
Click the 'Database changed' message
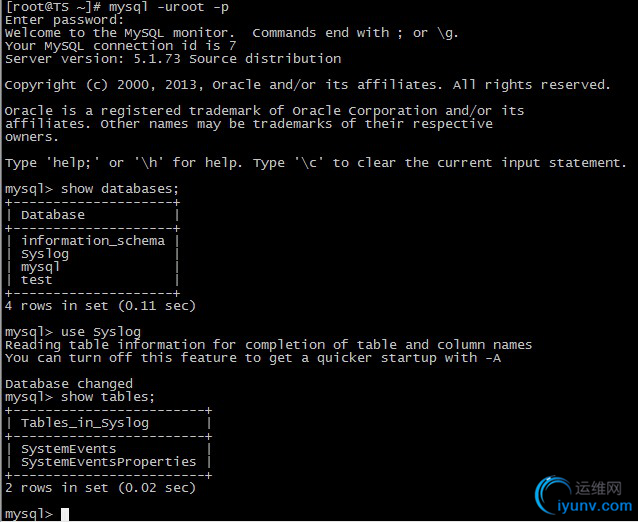tap(69, 384)
